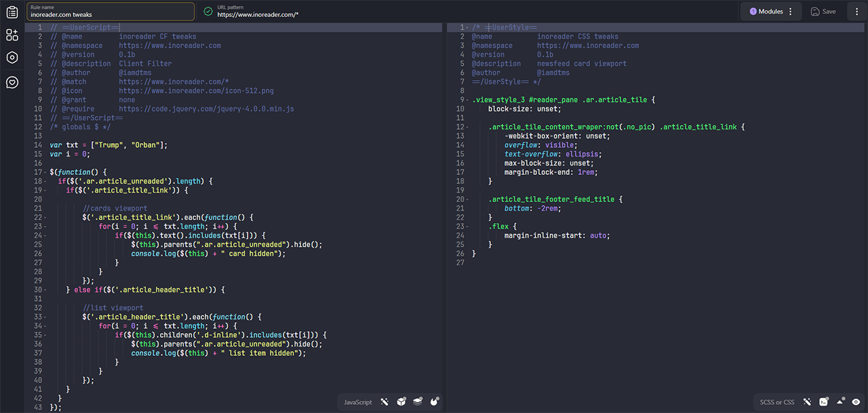Click the Save button
This screenshot has height=413, width=868.
click(823, 12)
